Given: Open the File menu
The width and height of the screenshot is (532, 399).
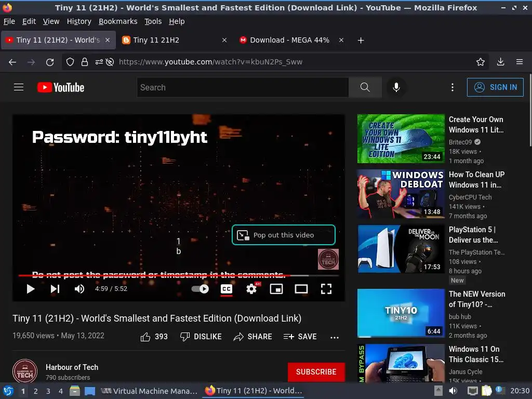Looking at the screenshot, I should pos(9,21).
